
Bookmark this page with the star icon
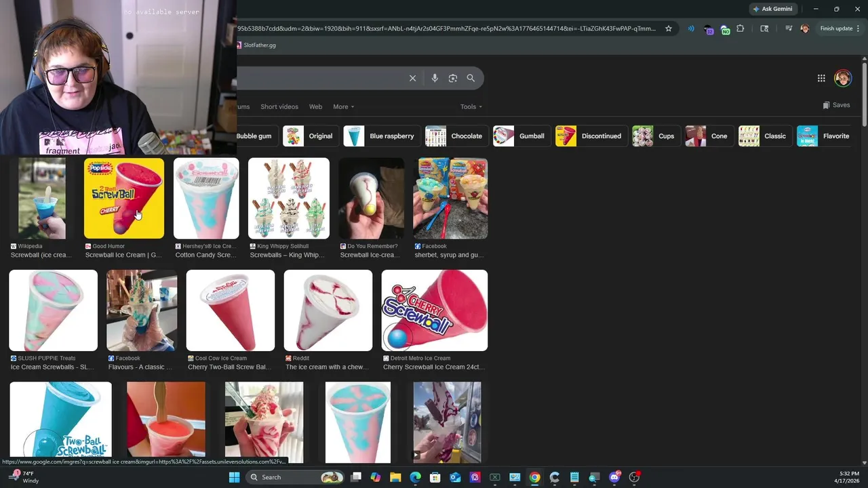(x=669, y=28)
